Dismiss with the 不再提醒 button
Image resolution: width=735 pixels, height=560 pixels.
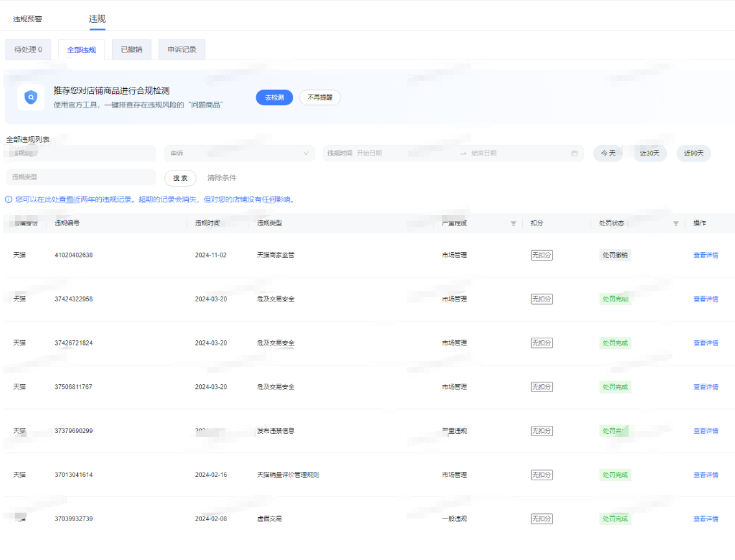(x=320, y=97)
